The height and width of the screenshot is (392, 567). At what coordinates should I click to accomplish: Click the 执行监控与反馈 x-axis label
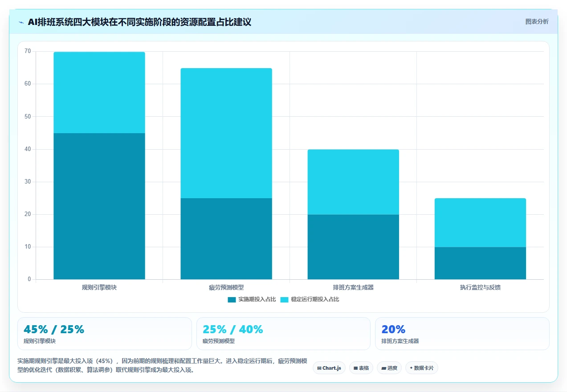pyautogui.click(x=480, y=287)
